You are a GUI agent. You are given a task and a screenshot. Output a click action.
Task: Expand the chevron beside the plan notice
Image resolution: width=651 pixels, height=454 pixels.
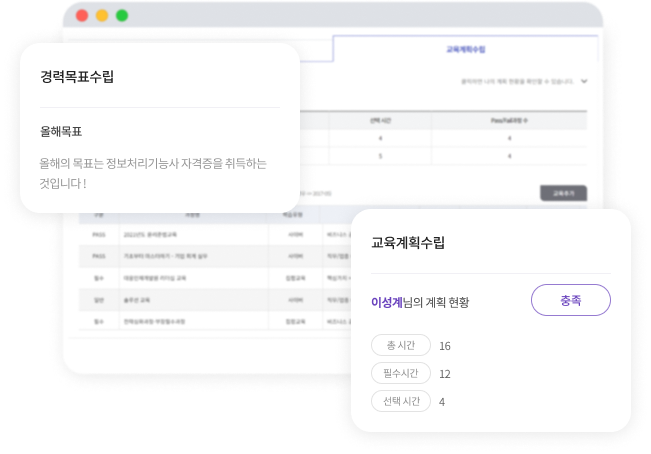pos(584,82)
